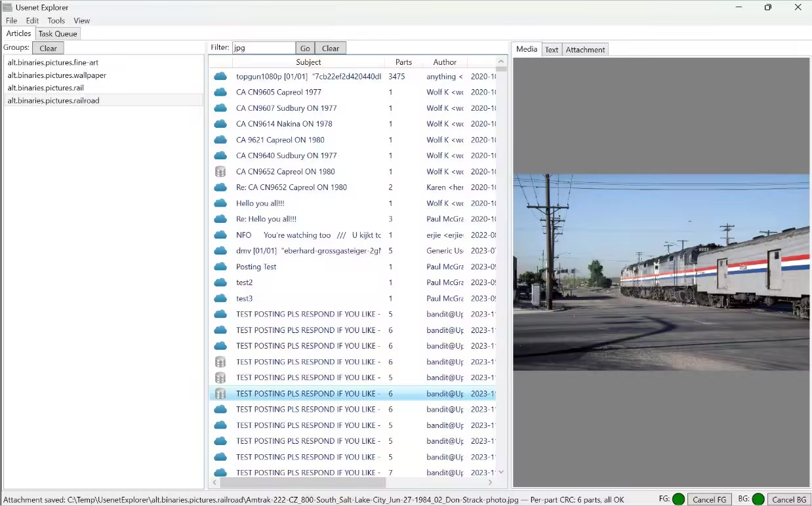812x506 pixels.
Task: Click cloud icon beside test3 article
Action: [220, 299]
